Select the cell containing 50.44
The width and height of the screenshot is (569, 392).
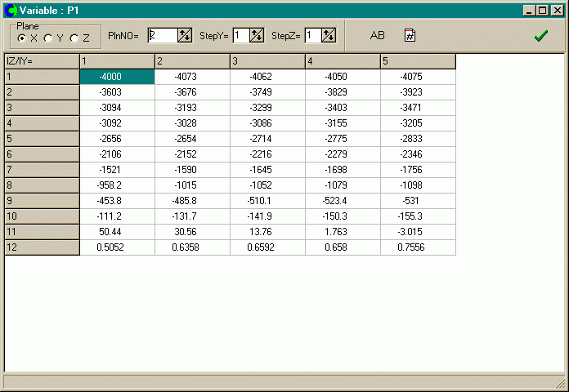coord(117,232)
